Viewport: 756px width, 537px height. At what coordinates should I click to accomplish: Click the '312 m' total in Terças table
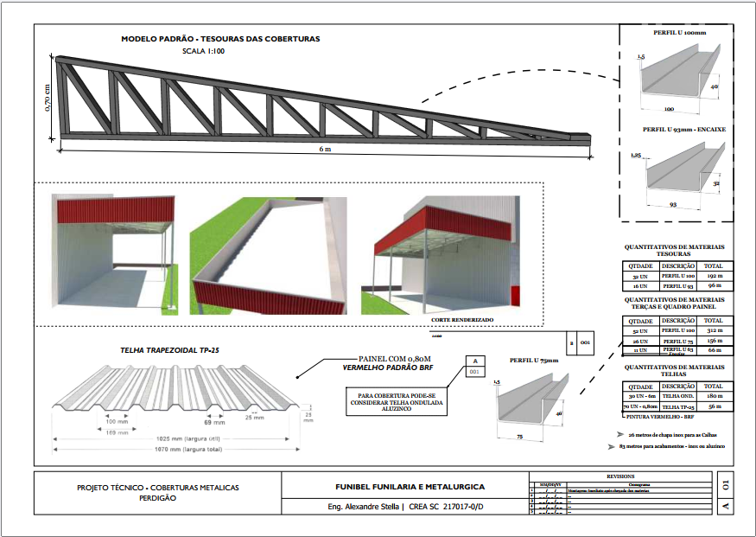[x=713, y=330]
